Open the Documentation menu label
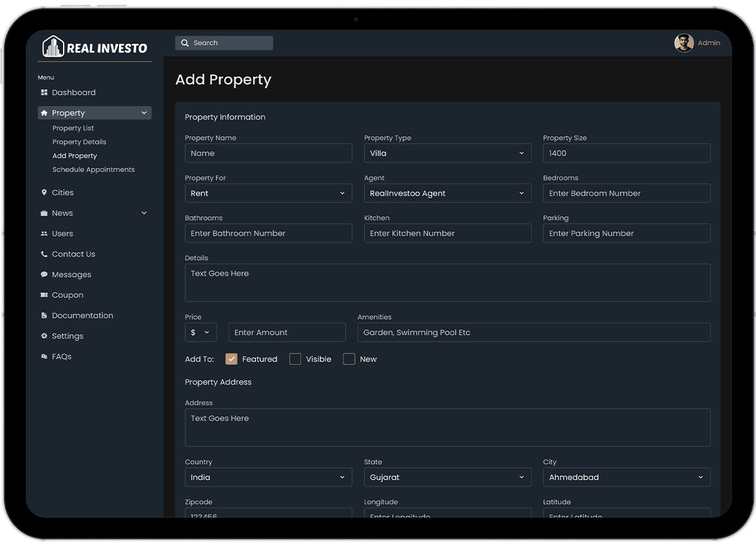Viewport: 756px width, 546px height. [x=83, y=316]
